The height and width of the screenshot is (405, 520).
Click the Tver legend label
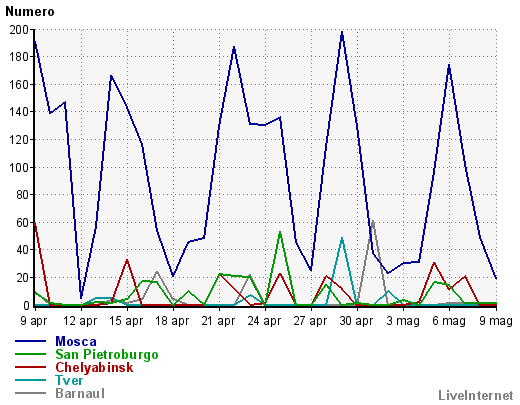tap(69, 380)
